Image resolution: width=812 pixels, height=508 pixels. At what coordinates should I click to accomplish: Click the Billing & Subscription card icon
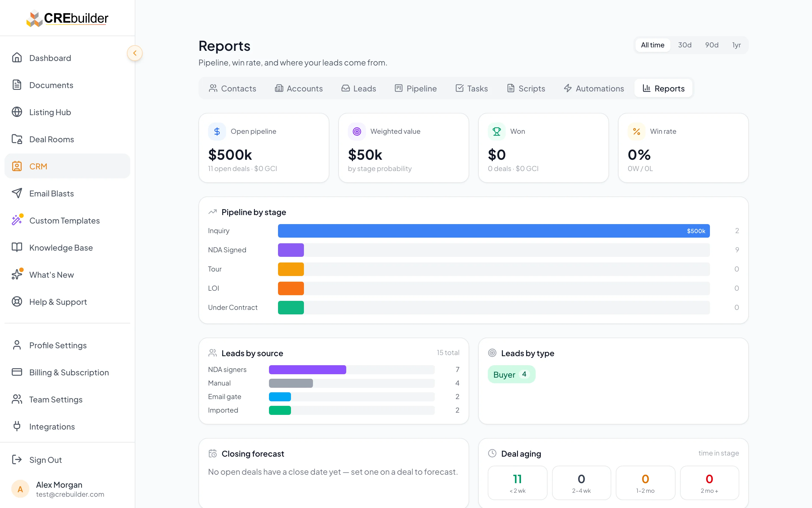point(17,372)
